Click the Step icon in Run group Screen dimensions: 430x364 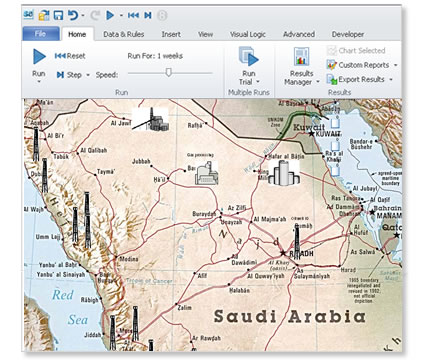point(60,75)
